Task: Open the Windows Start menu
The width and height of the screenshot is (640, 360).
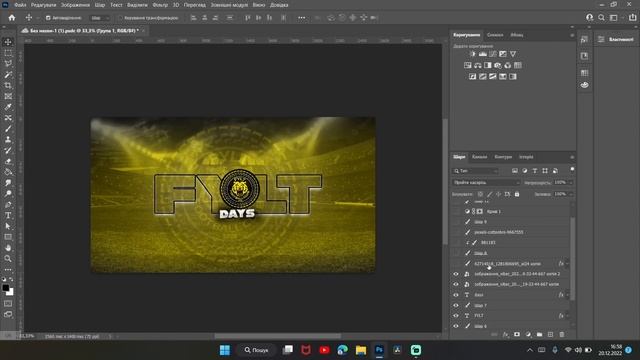Action: (x=224, y=350)
